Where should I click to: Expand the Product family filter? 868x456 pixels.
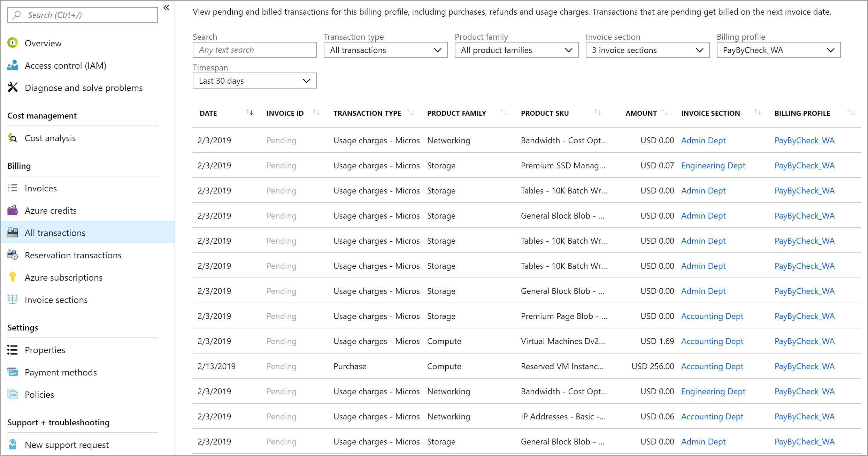pos(514,51)
